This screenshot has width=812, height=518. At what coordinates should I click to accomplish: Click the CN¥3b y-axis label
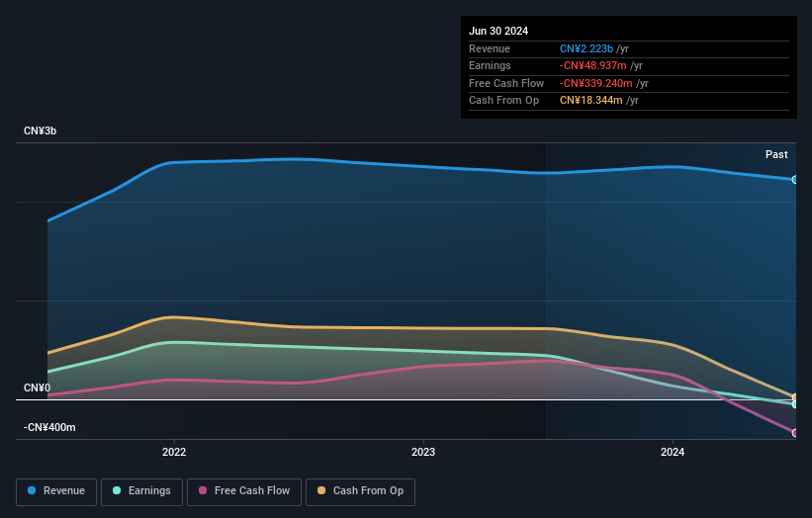point(40,130)
